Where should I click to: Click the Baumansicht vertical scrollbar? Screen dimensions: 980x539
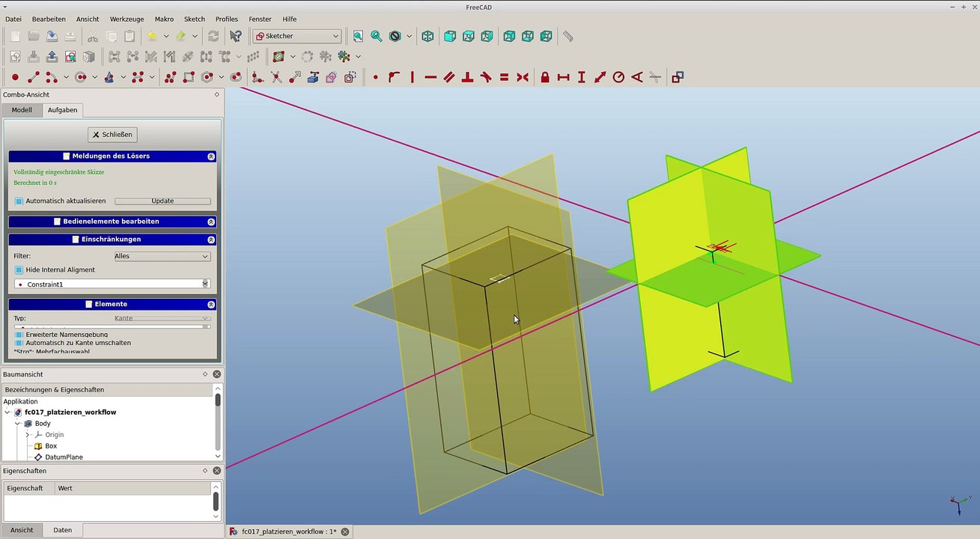(x=218, y=421)
